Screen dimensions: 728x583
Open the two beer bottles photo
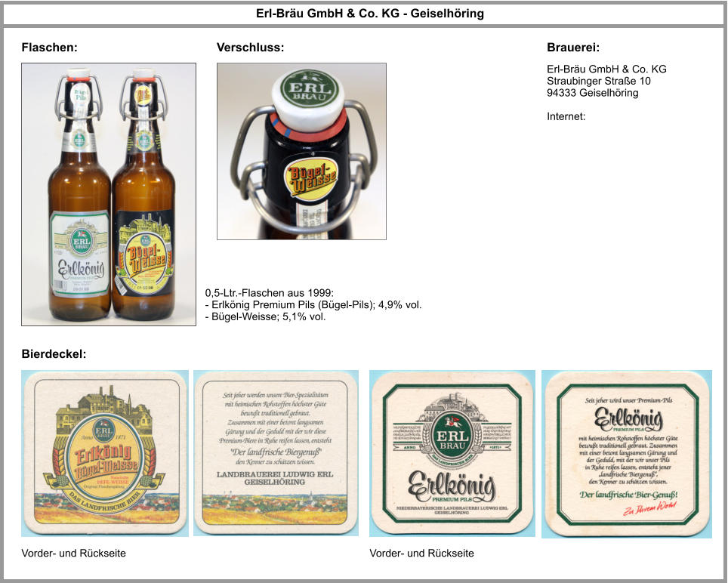(x=109, y=194)
